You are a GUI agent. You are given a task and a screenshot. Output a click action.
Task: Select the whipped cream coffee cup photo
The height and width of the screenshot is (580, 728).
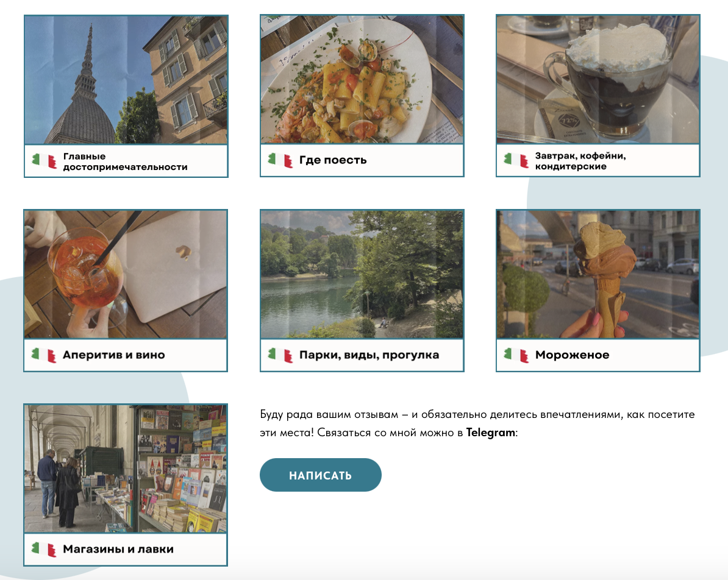598,80
